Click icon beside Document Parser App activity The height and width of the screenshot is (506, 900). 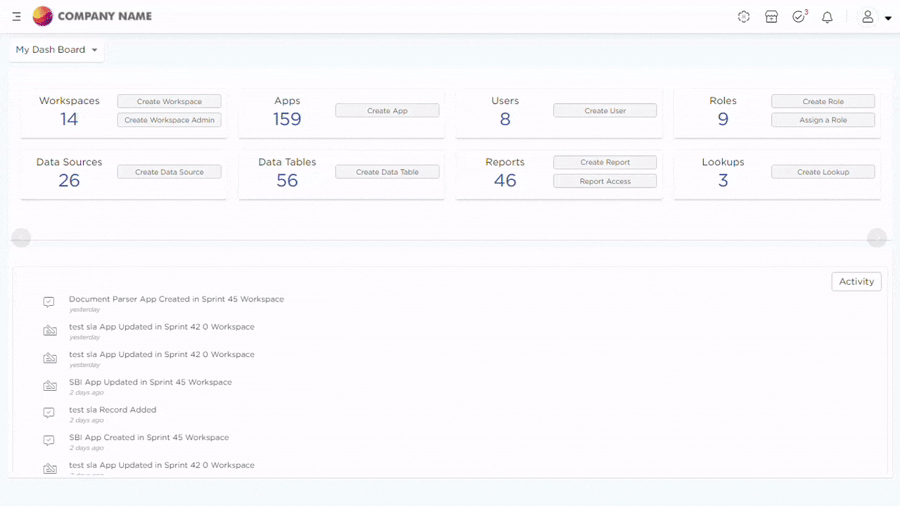tap(49, 302)
